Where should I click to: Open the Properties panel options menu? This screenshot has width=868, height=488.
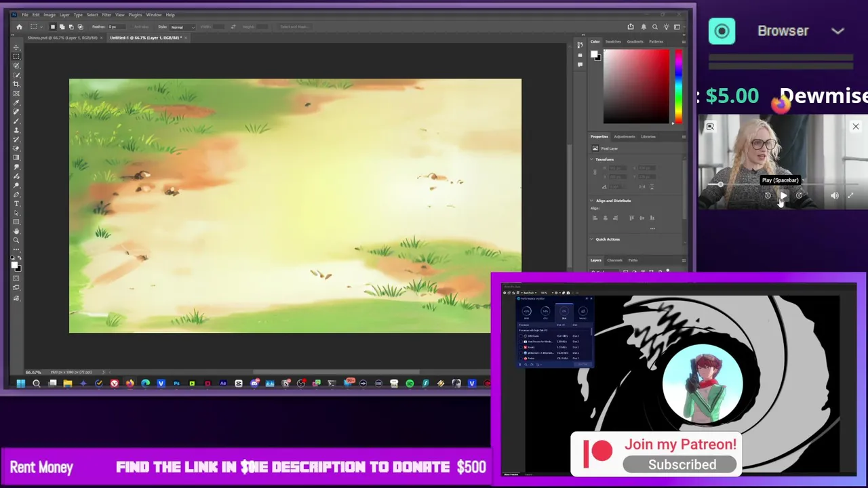coord(684,137)
